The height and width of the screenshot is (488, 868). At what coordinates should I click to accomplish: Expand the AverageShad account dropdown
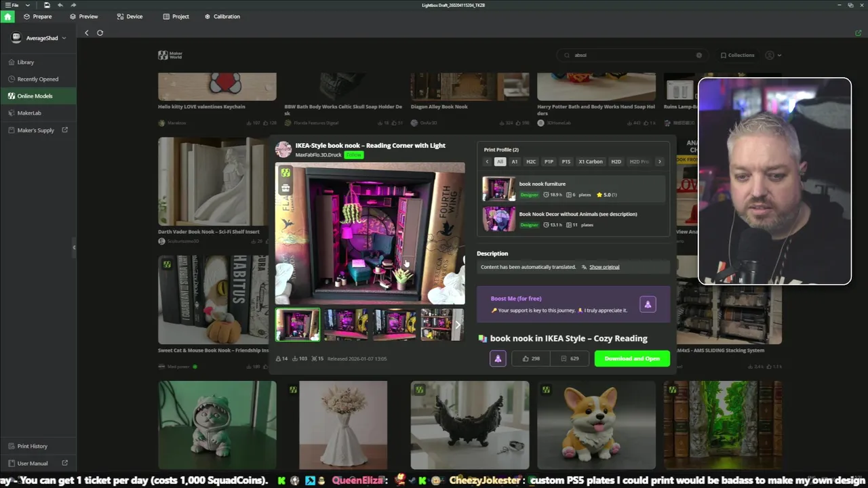tap(64, 38)
